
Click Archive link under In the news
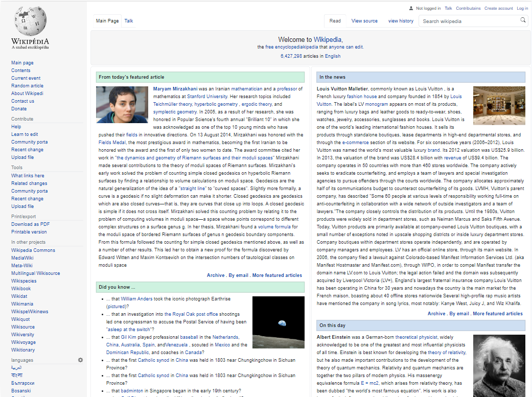pos(436,314)
